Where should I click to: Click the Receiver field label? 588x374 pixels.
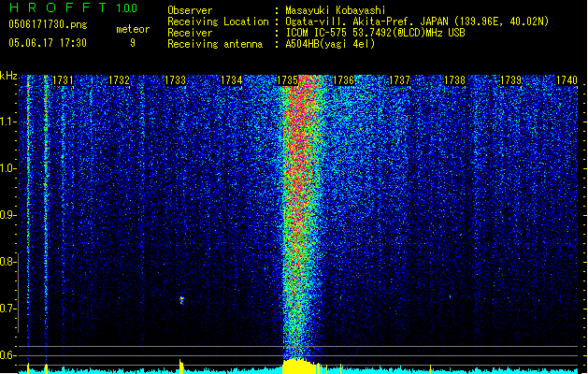(190, 33)
